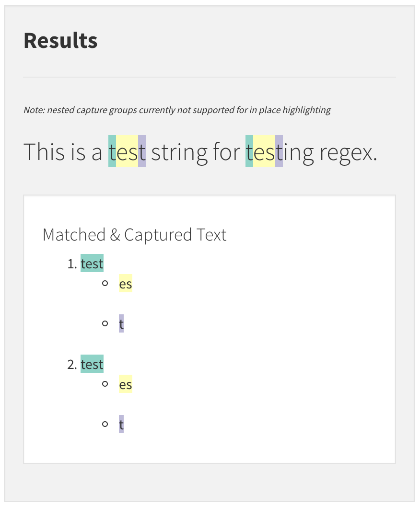The height and width of the screenshot is (506, 420).
Task: Click purple highlighted t just before the word string
Action: (x=142, y=151)
